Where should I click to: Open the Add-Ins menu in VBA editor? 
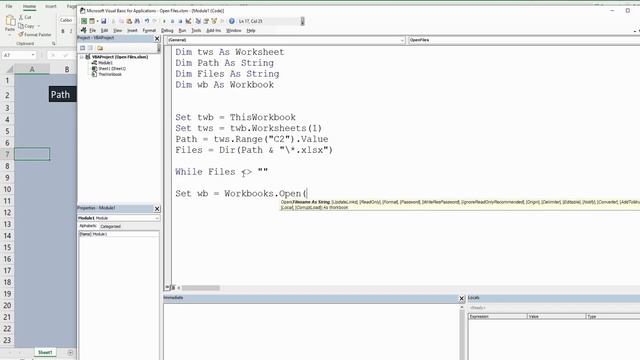213,31
